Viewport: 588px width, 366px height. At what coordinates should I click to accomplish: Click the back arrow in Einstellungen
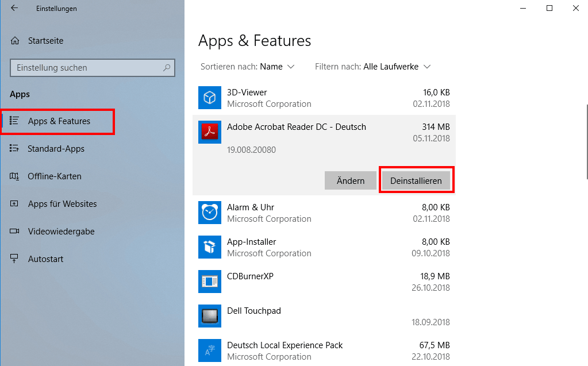[14, 9]
